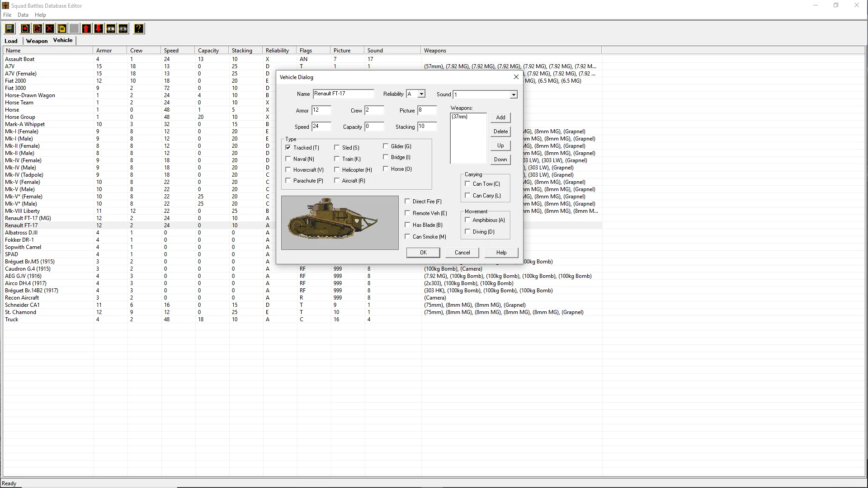Enable the Can Tow (C) checkbox
This screenshot has height=488, width=868.
(467, 183)
